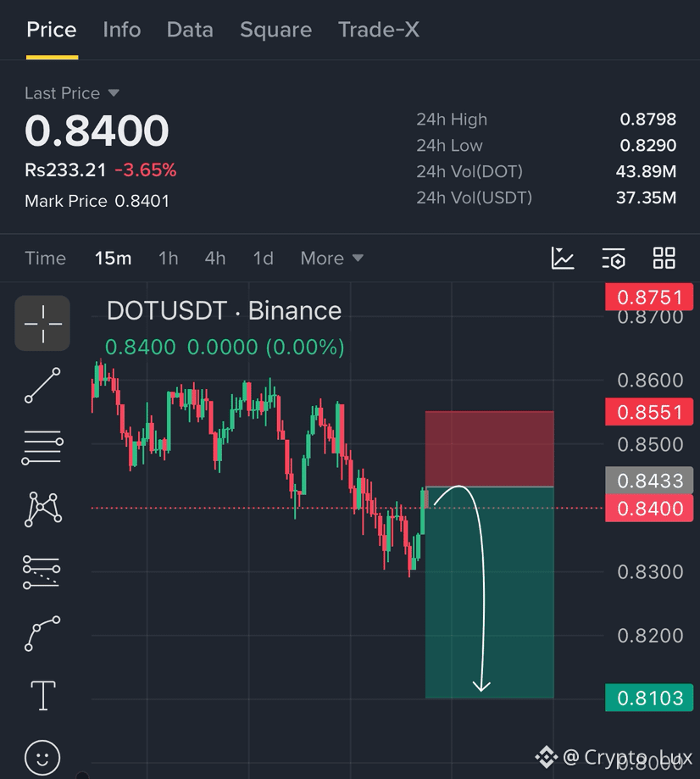Viewport: 700px width, 779px height.
Task: Click the Mark Price 0.8401 text
Action: [x=97, y=201]
